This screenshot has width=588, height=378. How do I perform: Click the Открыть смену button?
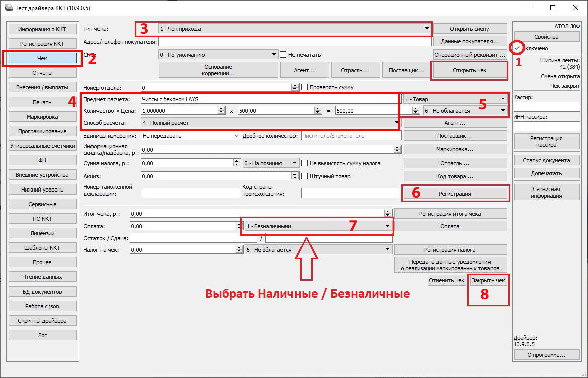pyautogui.click(x=469, y=29)
